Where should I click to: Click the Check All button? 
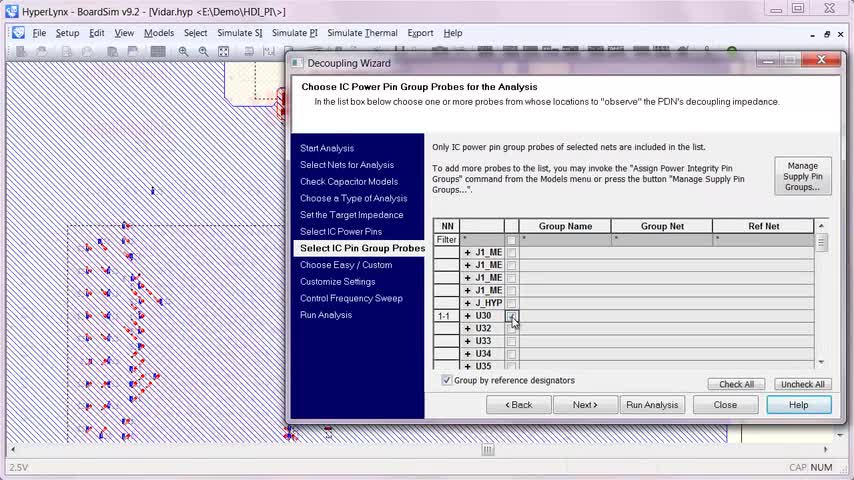pyautogui.click(x=736, y=384)
